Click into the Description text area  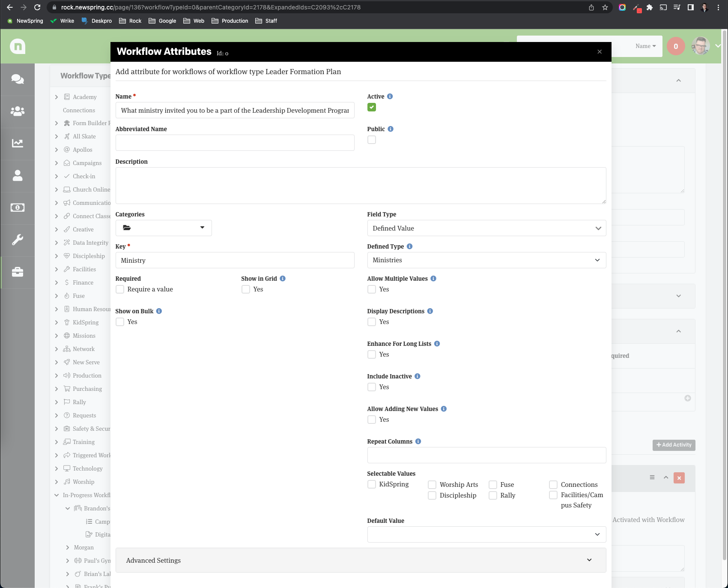click(361, 186)
